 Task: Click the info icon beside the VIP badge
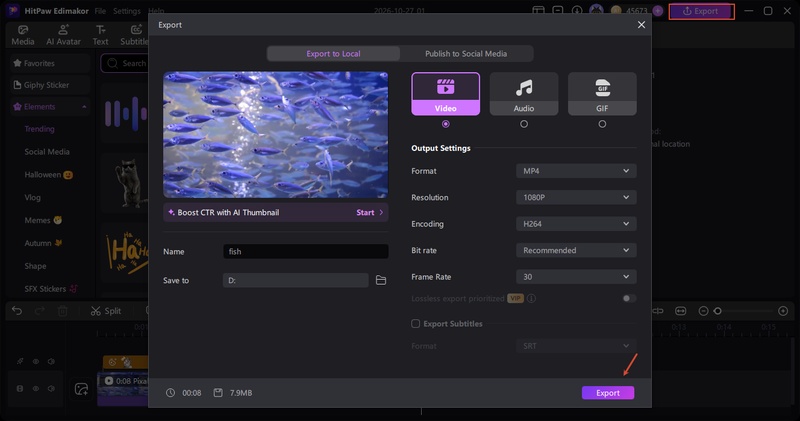[531, 299]
